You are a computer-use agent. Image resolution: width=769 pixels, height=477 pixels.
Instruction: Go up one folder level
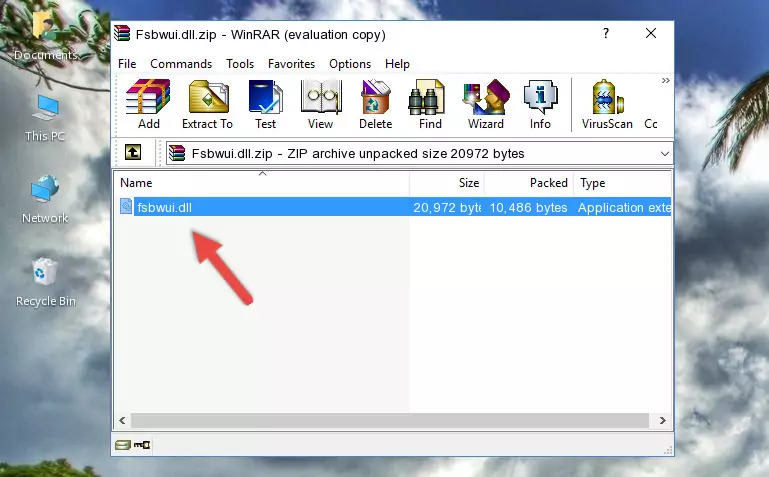[x=133, y=152]
